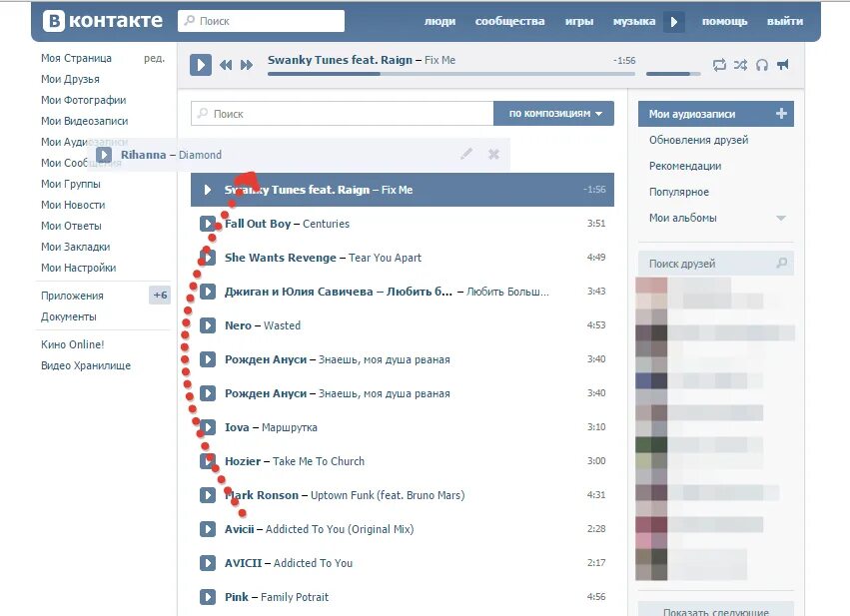Expand Мои альбомы arrow

click(x=781, y=218)
